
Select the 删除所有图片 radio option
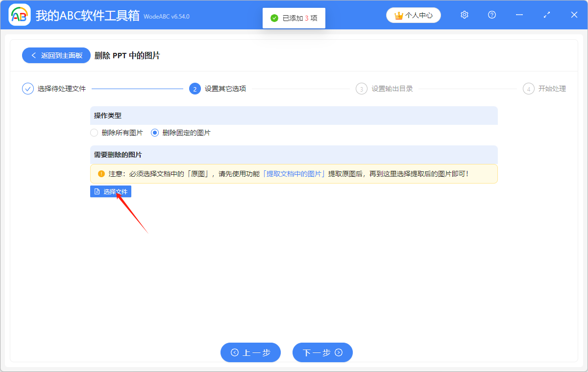point(94,132)
